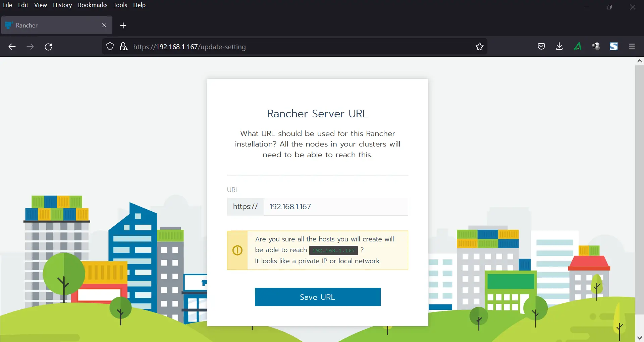The width and height of the screenshot is (644, 342).
Task: Open the green A extension
Action: pos(578,46)
